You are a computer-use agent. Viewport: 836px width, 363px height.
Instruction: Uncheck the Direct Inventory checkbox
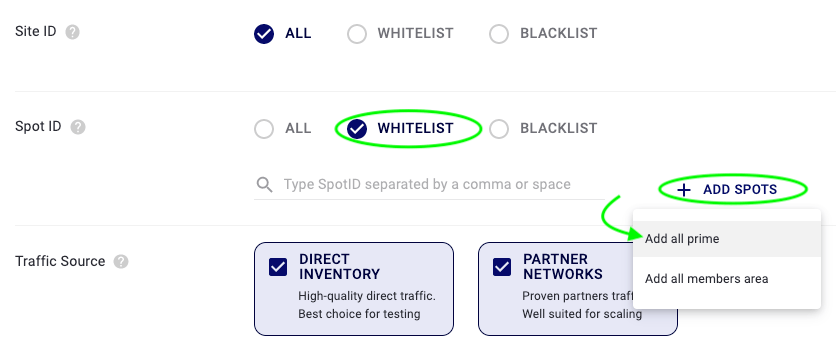click(x=278, y=267)
